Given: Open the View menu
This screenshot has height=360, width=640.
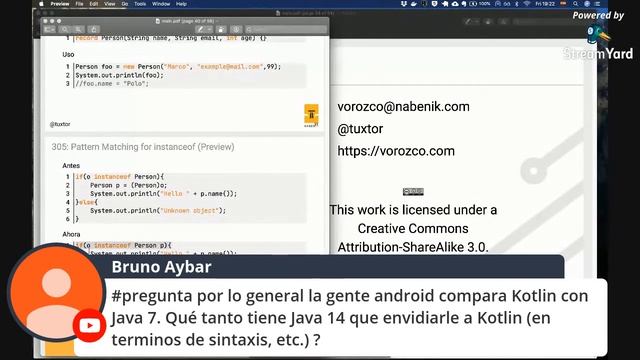Looking at the screenshot, I should [109, 4].
